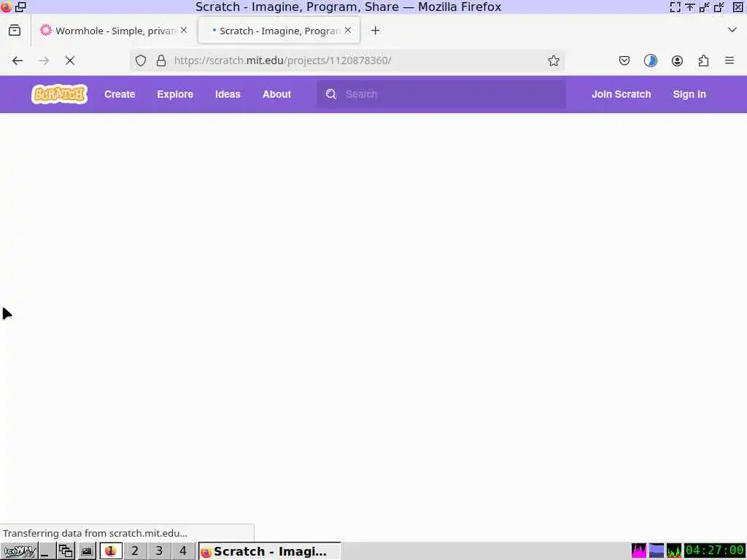Open the Ideas page
This screenshot has width=747, height=560.
pyautogui.click(x=228, y=94)
